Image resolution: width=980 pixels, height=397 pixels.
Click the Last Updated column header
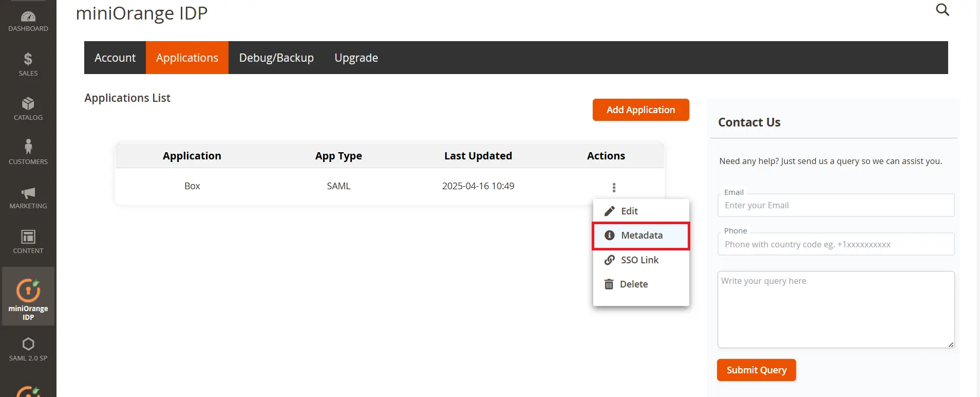point(478,156)
